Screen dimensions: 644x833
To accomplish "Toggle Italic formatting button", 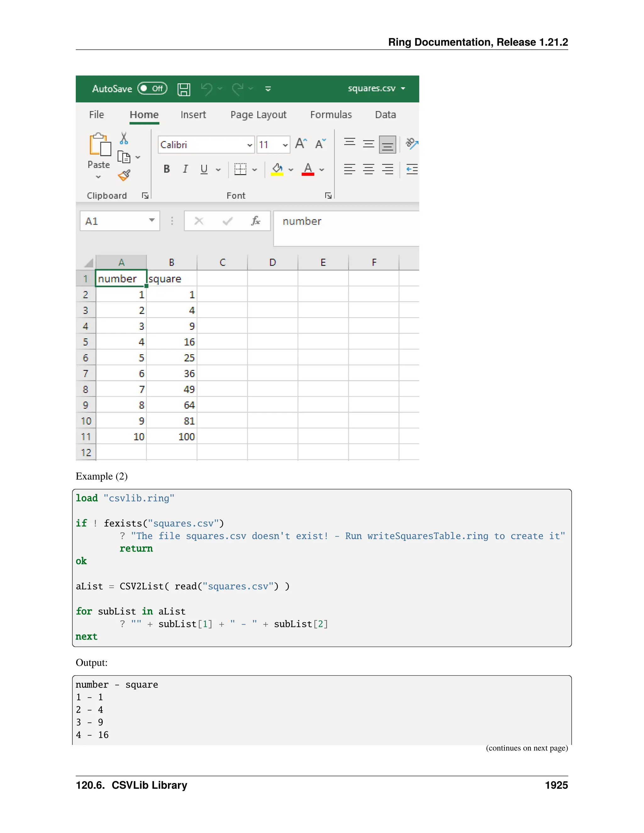I will [186, 169].
